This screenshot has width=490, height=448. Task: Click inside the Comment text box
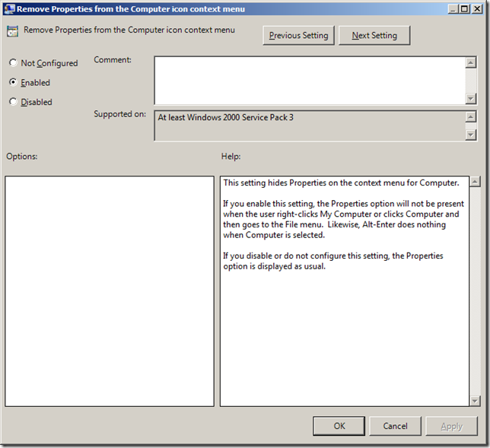pos(310,81)
